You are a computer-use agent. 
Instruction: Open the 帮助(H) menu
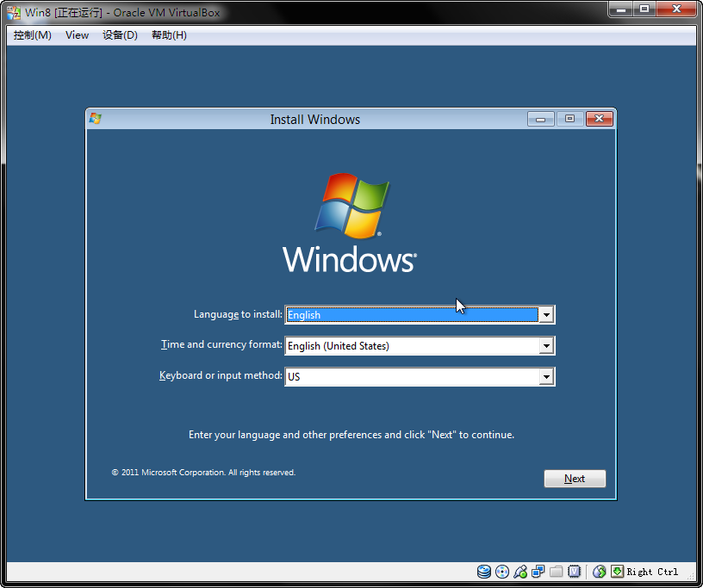(169, 35)
